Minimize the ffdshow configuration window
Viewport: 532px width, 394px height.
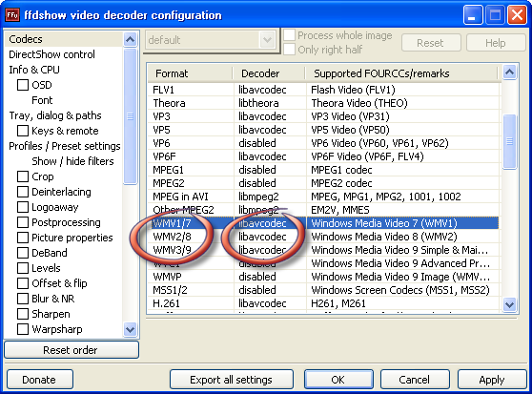[x=473, y=15]
